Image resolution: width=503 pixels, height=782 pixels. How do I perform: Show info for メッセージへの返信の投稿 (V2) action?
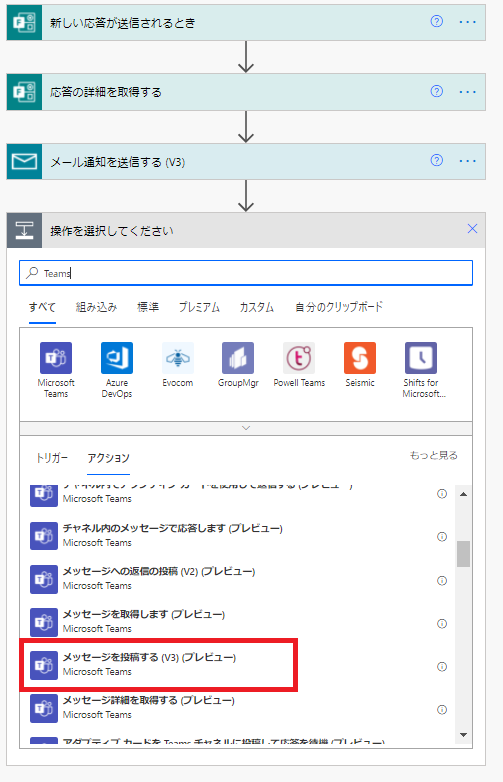442,581
